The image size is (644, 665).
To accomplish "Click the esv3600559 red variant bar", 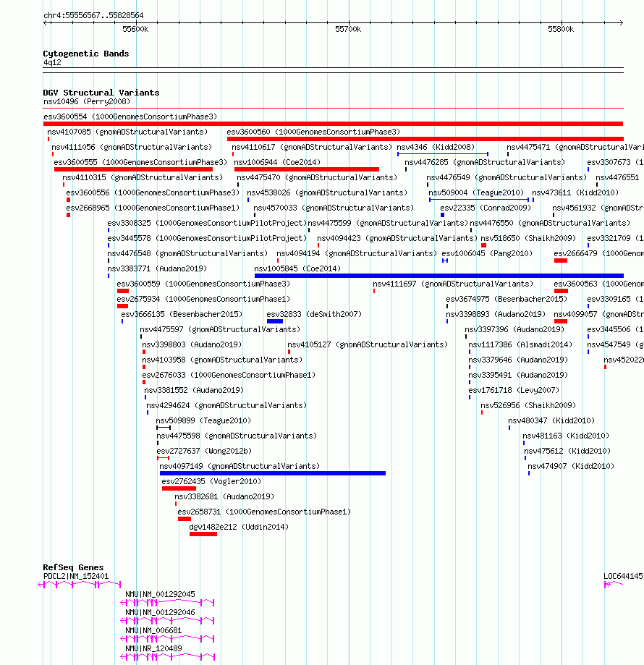I will coord(123,291).
